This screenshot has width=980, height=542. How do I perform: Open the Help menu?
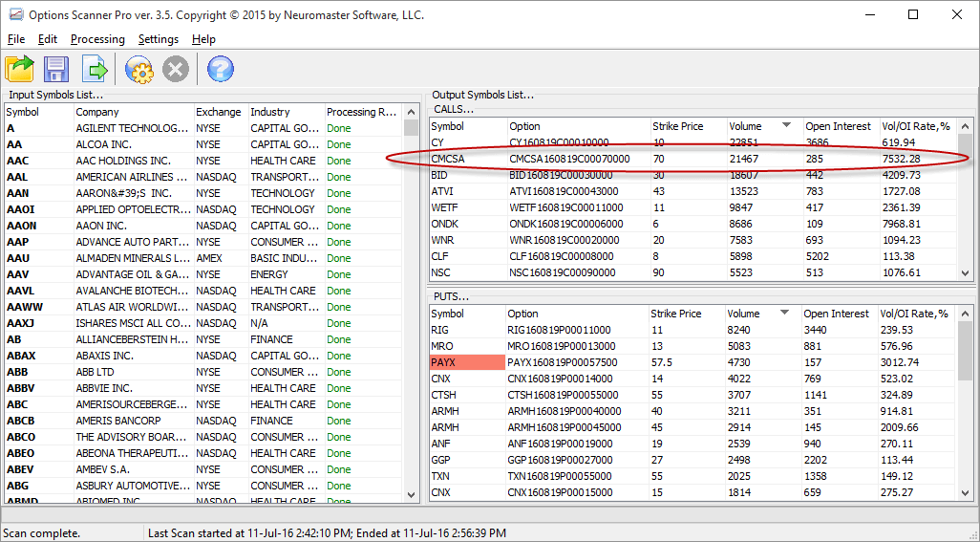pyautogui.click(x=203, y=39)
